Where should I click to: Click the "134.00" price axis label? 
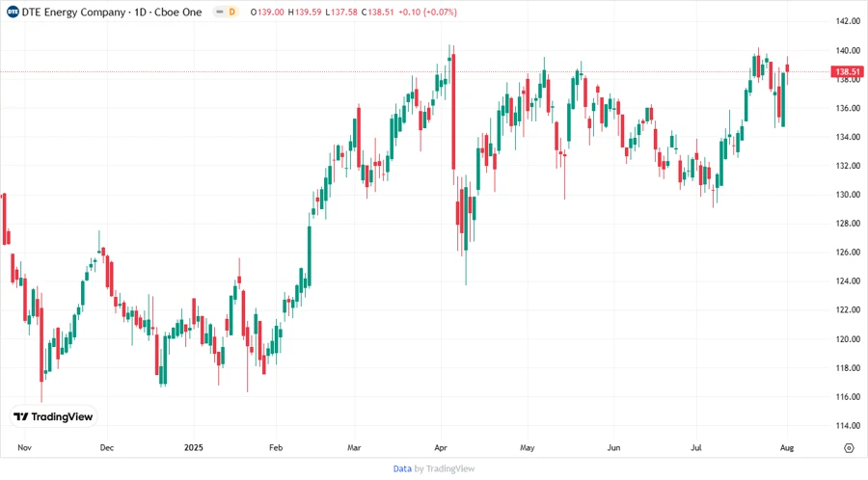848,137
